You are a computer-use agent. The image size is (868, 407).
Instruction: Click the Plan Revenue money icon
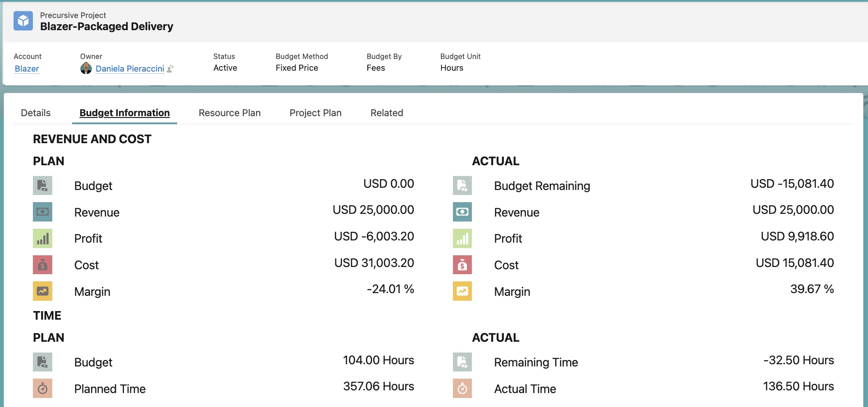(42, 212)
